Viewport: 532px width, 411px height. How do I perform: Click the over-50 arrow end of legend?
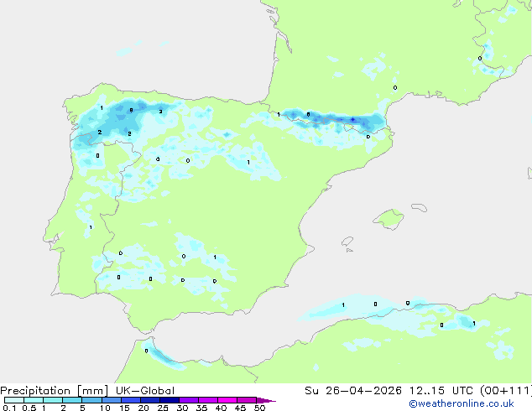[266, 400]
